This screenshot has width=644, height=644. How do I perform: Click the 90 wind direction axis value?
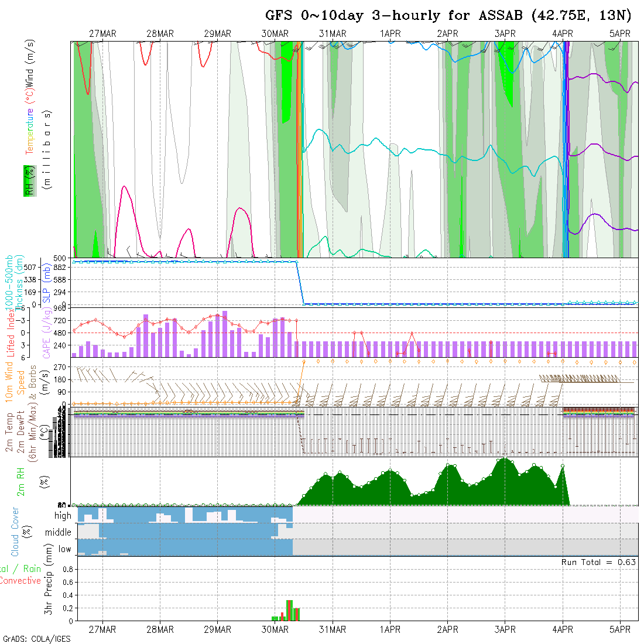coord(62,392)
